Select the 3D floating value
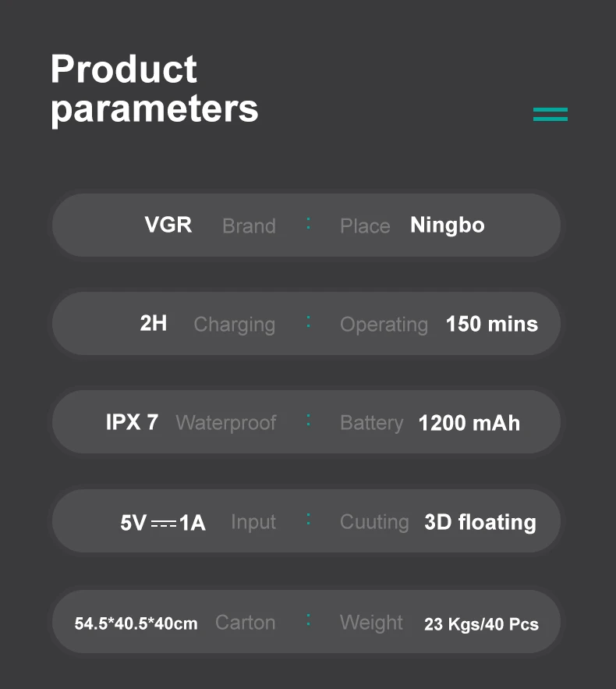This screenshot has width=616, height=689. coord(480,522)
